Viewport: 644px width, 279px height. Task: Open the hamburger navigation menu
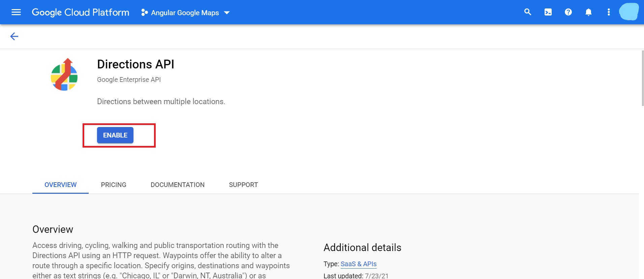[16, 12]
